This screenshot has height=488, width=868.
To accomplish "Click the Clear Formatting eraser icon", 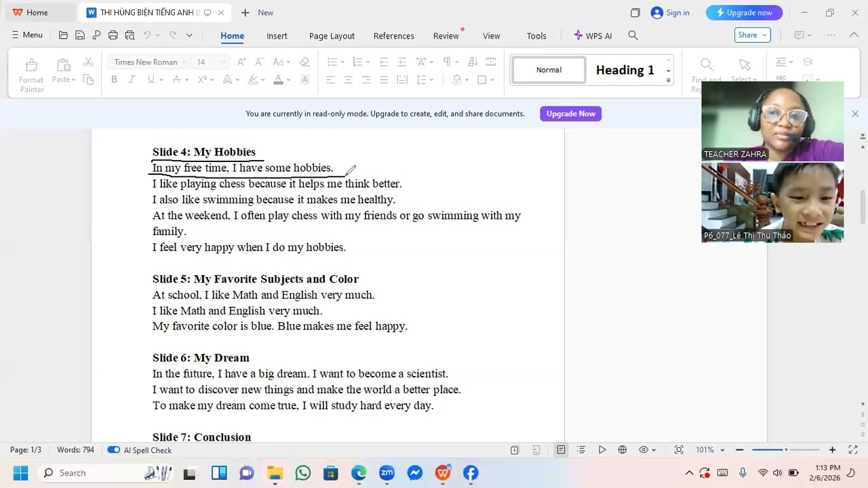I will pos(304,62).
